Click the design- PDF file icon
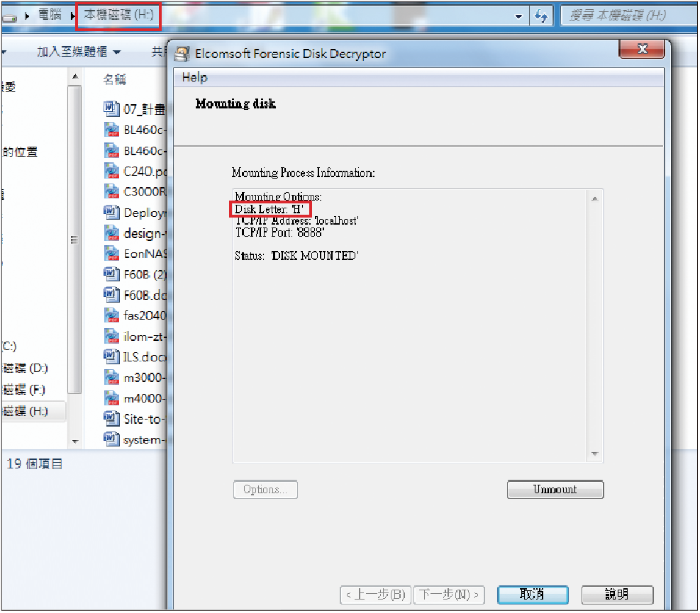This screenshot has width=700, height=613. point(111,233)
